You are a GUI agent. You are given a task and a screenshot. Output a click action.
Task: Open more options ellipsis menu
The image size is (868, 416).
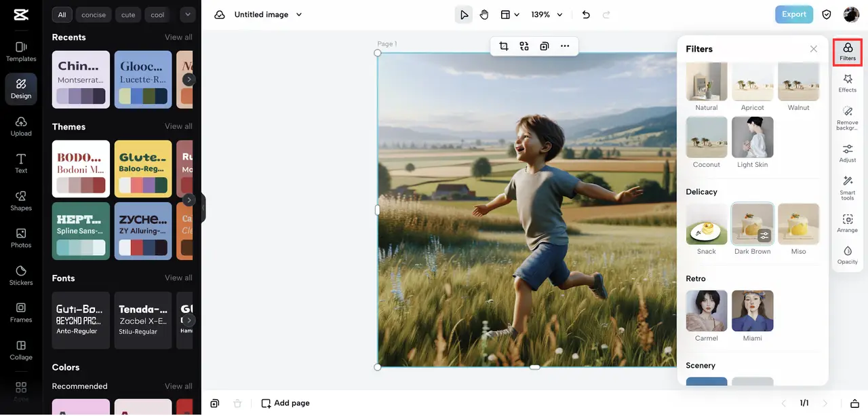(x=565, y=46)
